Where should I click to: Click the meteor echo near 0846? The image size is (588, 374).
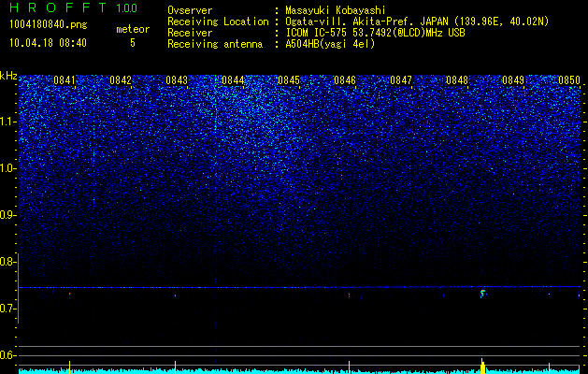[349, 295]
